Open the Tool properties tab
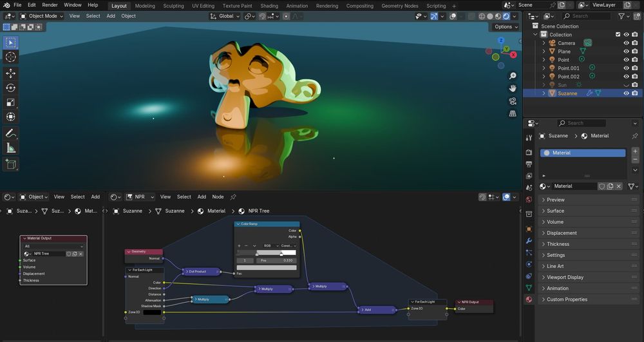 529,138
